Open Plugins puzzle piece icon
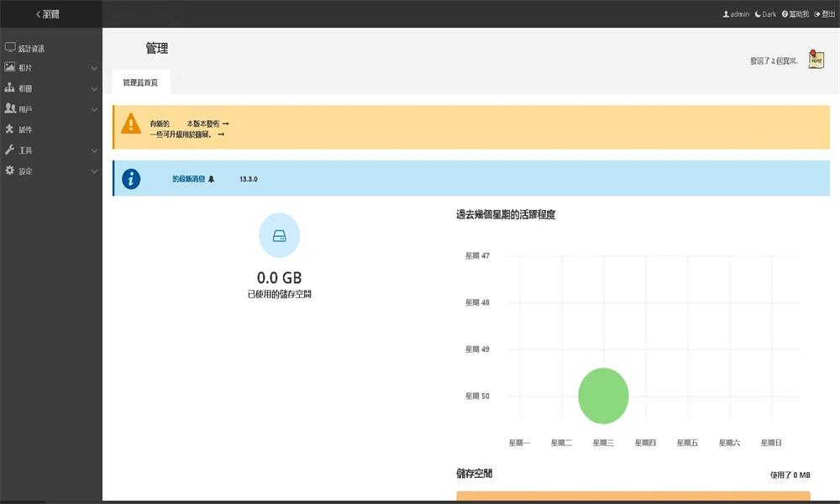The image size is (840, 504). tap(9, 129)
